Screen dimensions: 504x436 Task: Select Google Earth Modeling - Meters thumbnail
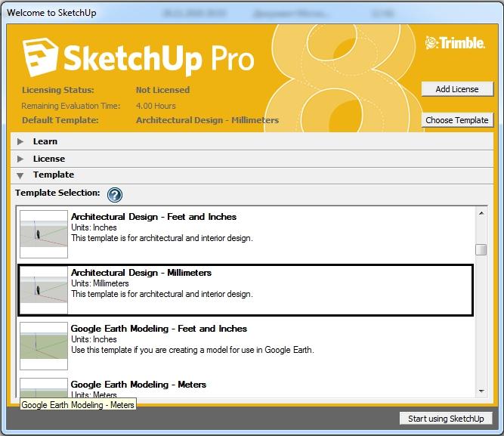(x=44, y=388)
